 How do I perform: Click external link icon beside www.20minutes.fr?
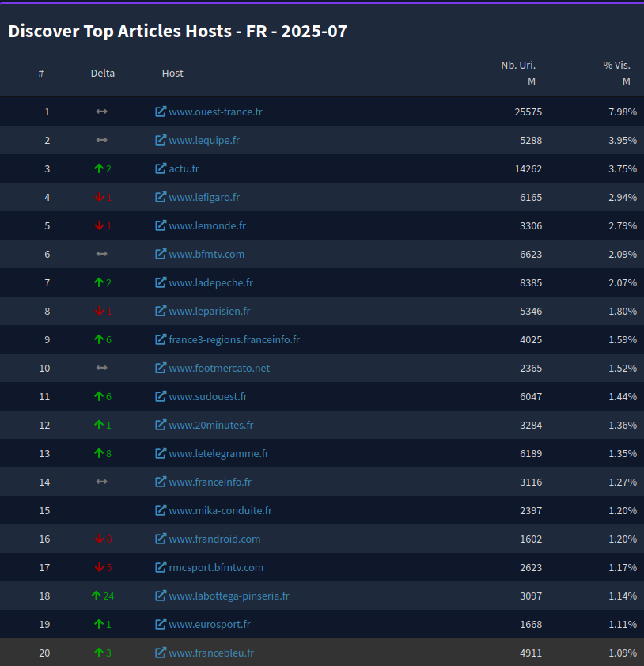[160, 425]
